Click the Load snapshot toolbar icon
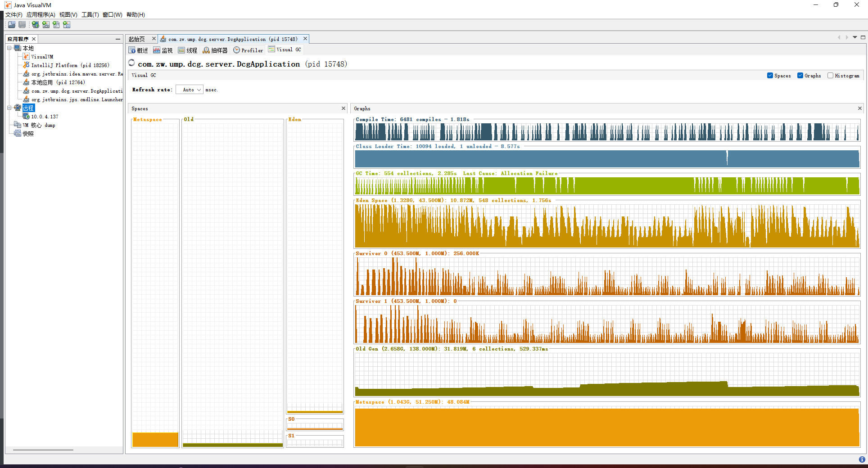This screenshot has width=868, height=468. [x=12, y=25]
